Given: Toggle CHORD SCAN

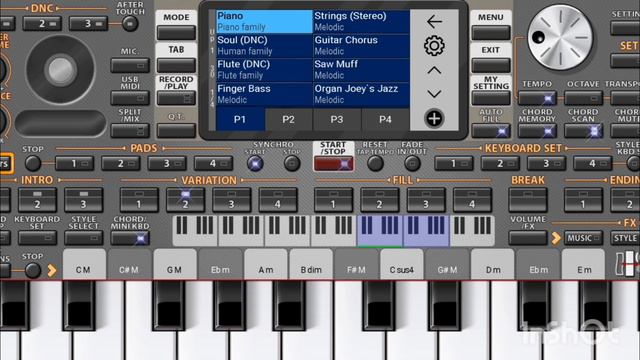Looking at the screenshot, I should pyautogui.click(x=583, y=131).
